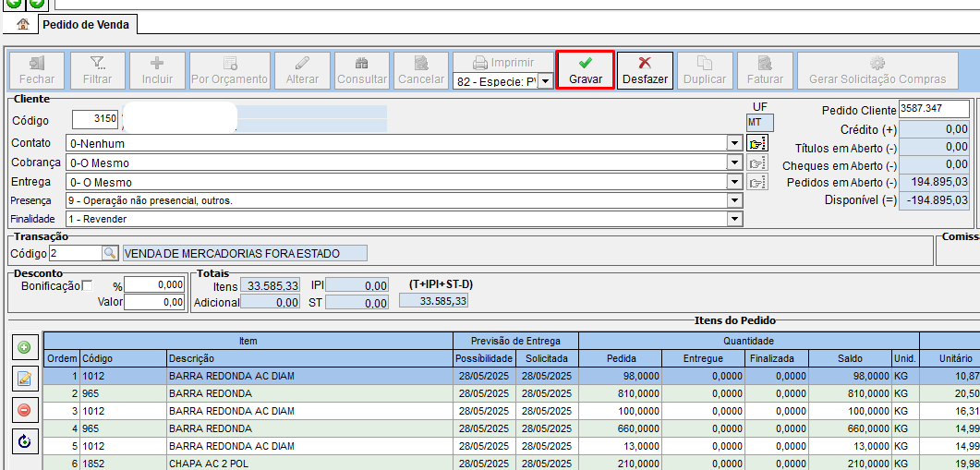Screen dimensions: 980x470
Task: Click the green add item icon
Action: [x=24, y=348]
